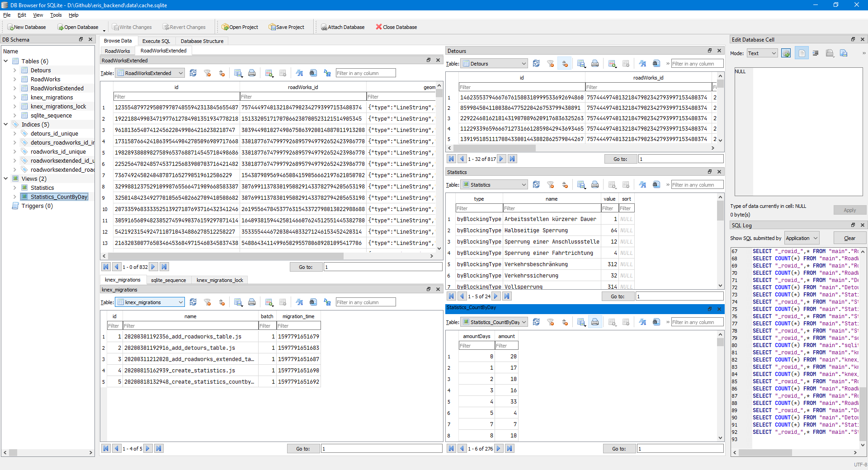Print the Statistics_CountByDay table
868x470 pixels.
point(595,322)
